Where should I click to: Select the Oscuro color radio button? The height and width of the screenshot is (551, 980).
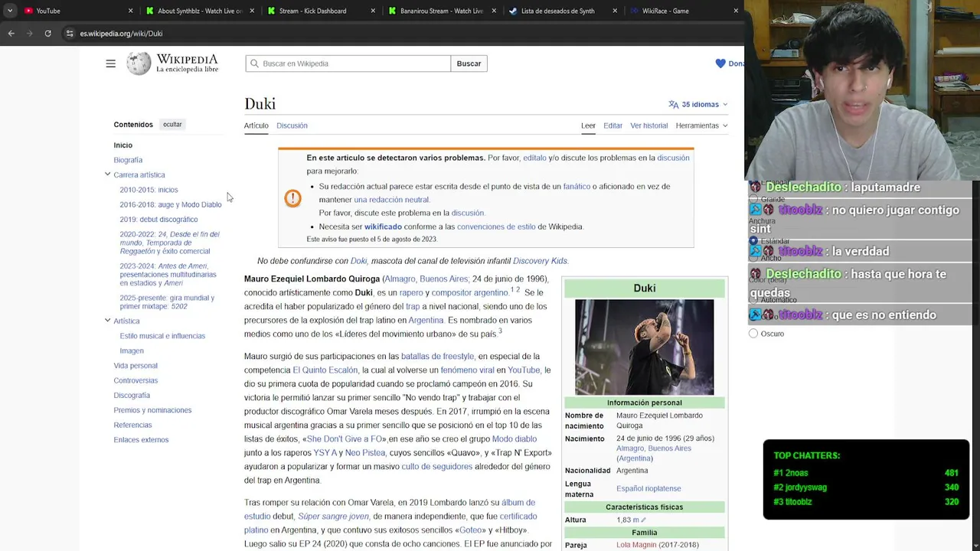click(x=753, y=334)
